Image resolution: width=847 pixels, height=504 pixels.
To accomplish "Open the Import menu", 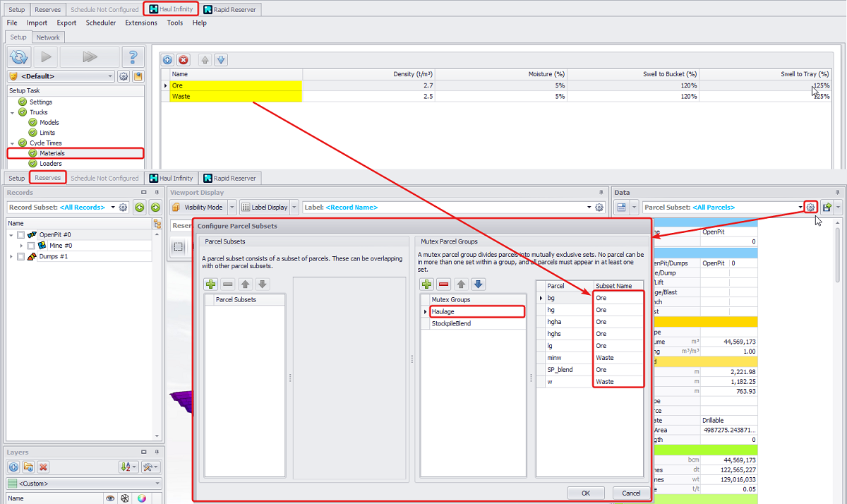I will [x=37, y=23].
